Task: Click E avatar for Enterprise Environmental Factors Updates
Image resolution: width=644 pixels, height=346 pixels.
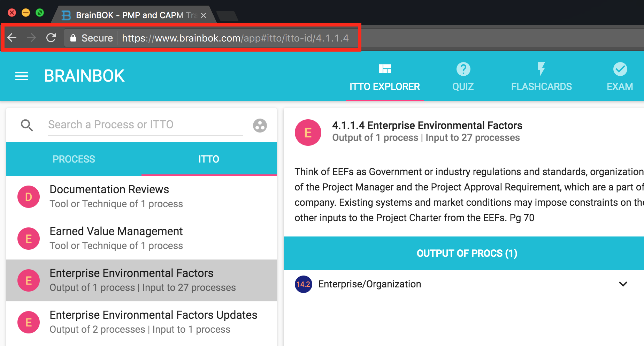Action: [29, 322]
